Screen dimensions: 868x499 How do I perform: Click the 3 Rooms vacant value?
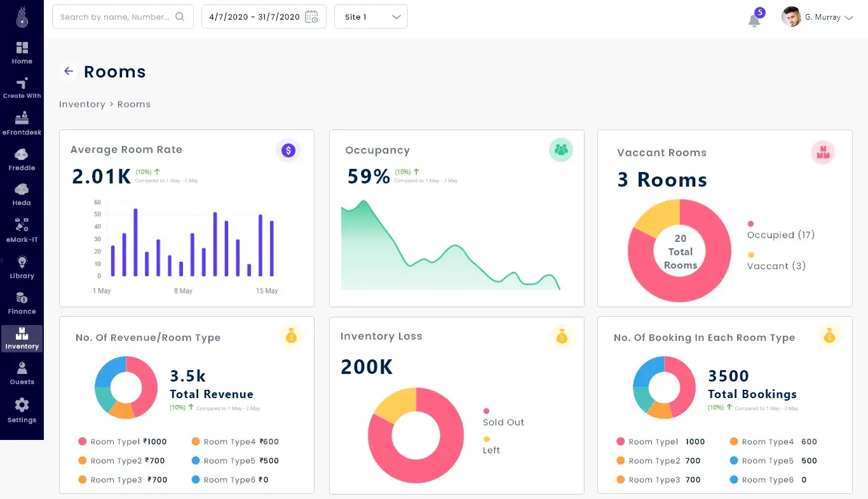pyautogui.click(x=662, y=180)
